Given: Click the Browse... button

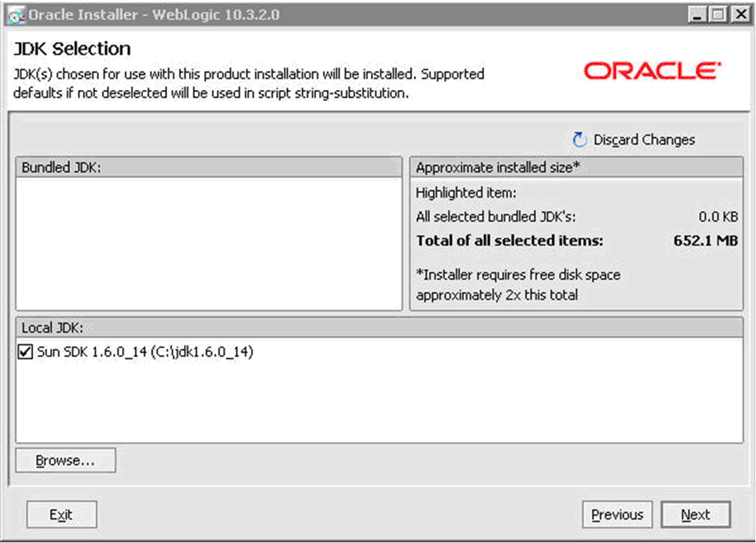Looking at the screenshot, I should (x=66, y=461).
